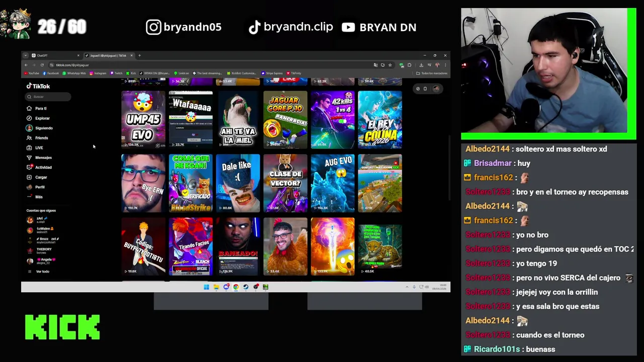Screen dimensions: 644x362
Task: Open COSAS QUE ME KGAN video
Action: tap(191, 183)
